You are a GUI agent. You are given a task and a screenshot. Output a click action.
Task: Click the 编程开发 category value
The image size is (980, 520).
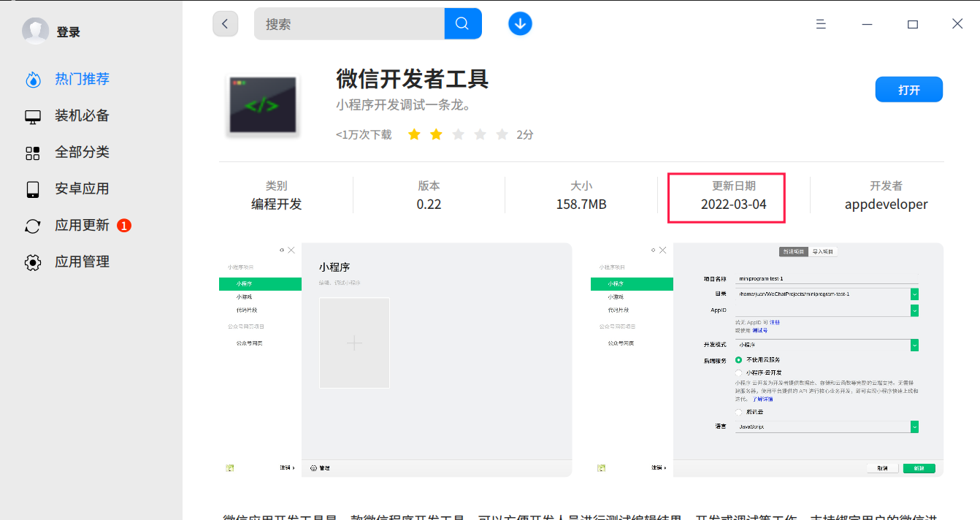coord(277,204)
